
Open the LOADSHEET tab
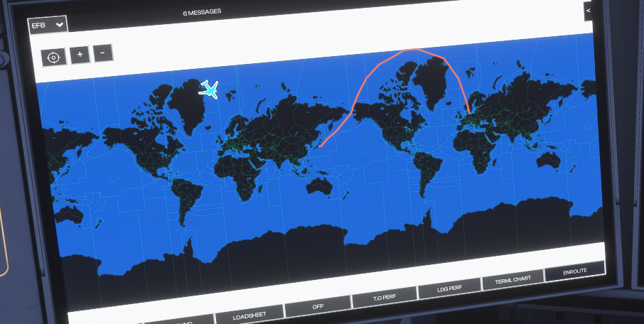249,315
